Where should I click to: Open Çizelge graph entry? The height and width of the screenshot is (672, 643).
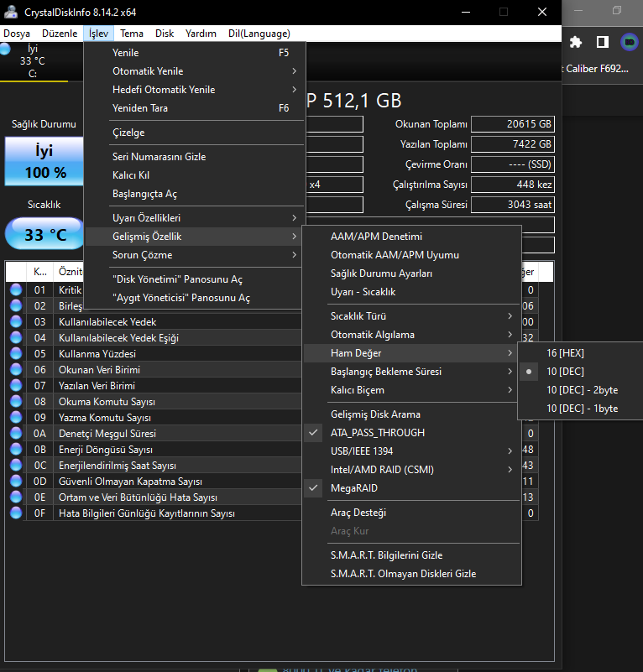195,133
